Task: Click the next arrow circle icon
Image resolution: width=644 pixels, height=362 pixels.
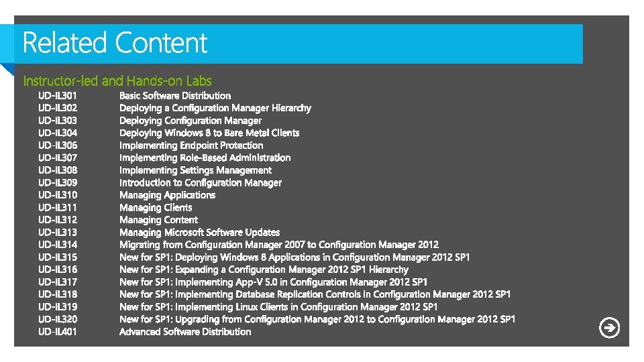Action: pos(609,328)
